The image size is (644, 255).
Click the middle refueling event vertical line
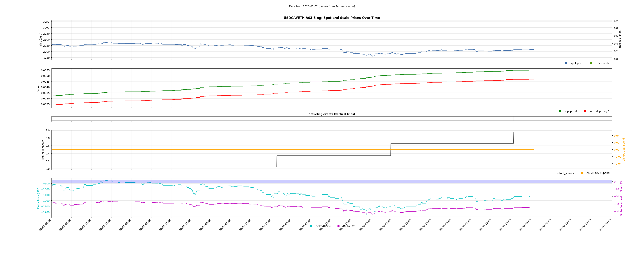pos(391,119)
